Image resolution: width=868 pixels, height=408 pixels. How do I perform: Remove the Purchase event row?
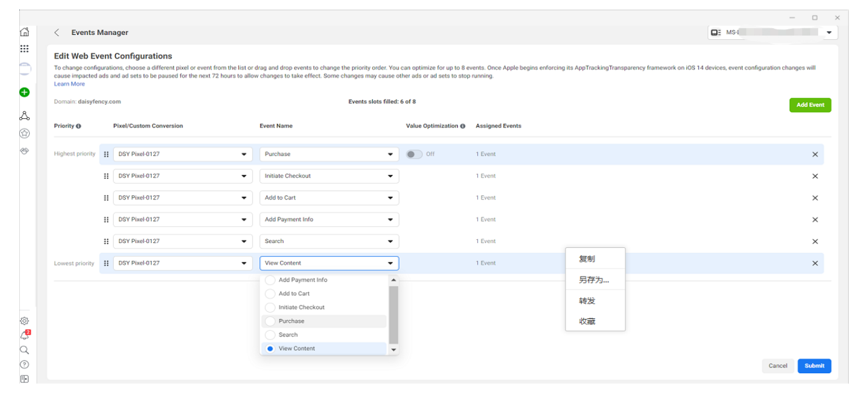tap(814, 154)
